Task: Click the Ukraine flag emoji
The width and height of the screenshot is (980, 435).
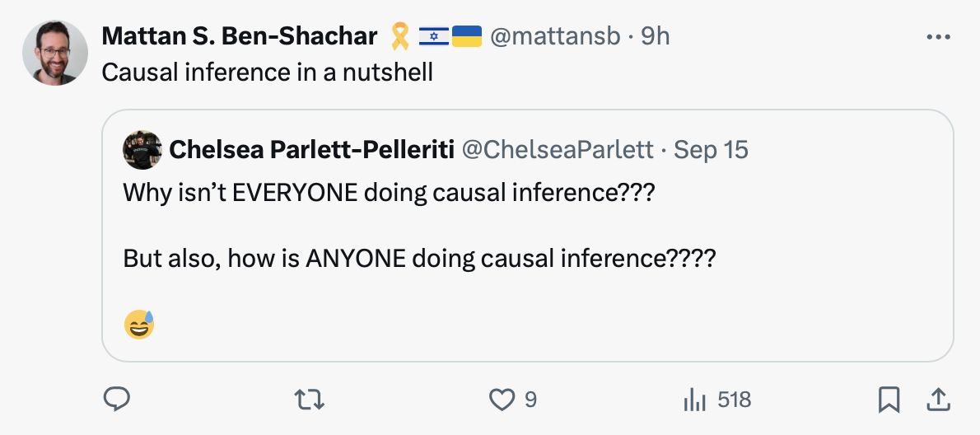Action: pyautogui.click(x=467, y=36)
